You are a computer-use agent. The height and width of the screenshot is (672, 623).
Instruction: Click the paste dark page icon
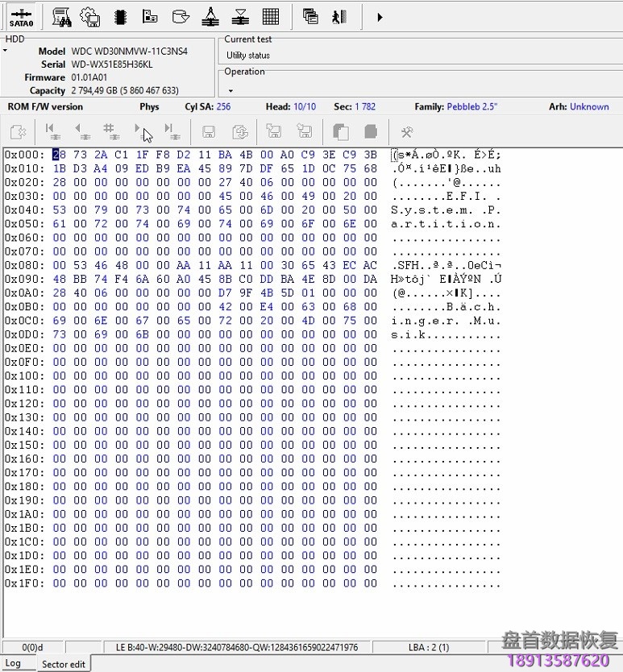[371, 131]
